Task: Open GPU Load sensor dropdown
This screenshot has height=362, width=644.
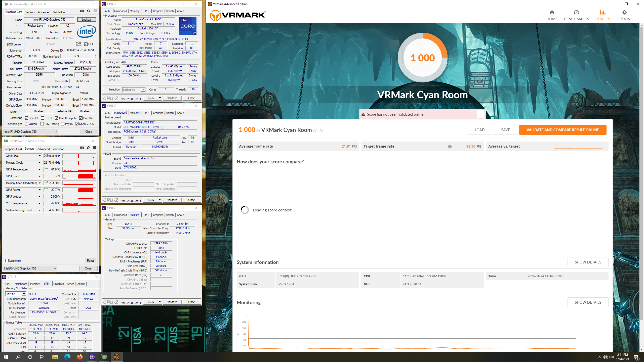Action: pyautogui.click(x=39, y=176)
